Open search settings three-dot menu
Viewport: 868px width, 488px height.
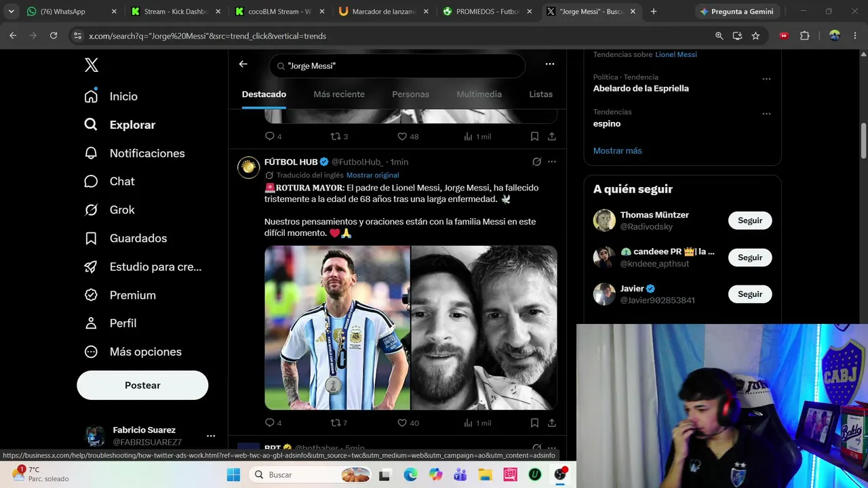tap(550, 64)
